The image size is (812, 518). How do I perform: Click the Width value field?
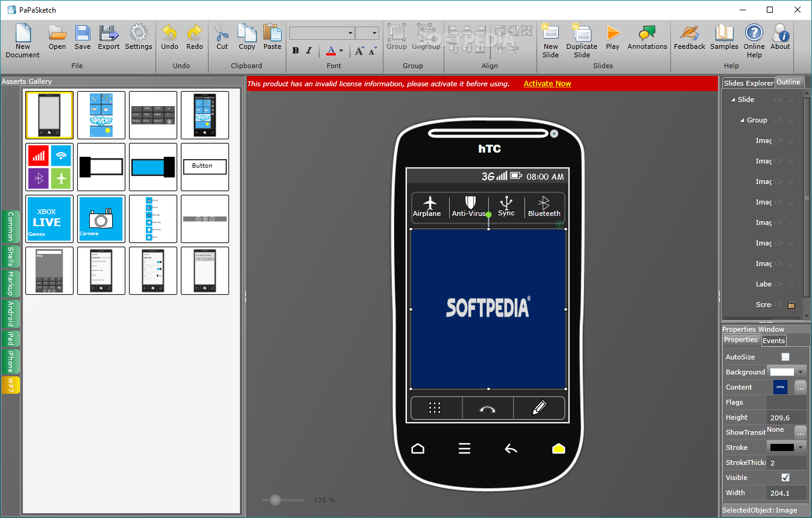(786, 493)
